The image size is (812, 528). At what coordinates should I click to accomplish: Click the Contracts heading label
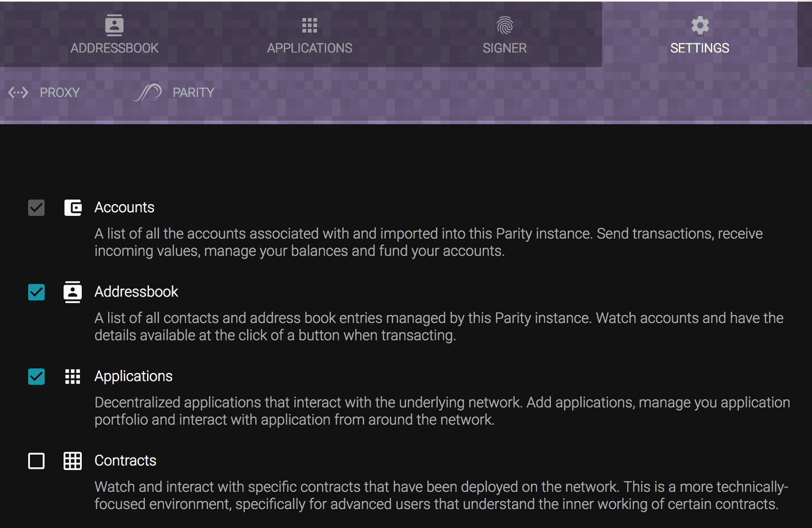pos(125,460)
